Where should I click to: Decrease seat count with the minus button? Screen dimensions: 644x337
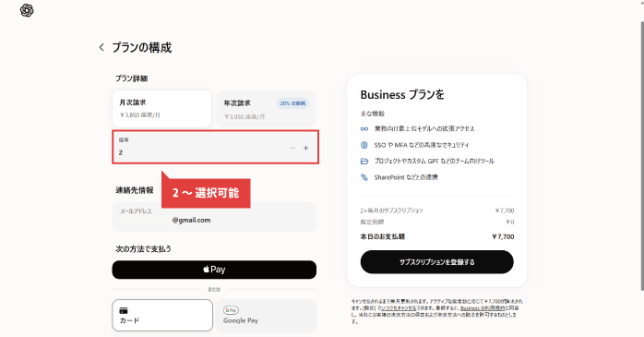click(292, 148)
